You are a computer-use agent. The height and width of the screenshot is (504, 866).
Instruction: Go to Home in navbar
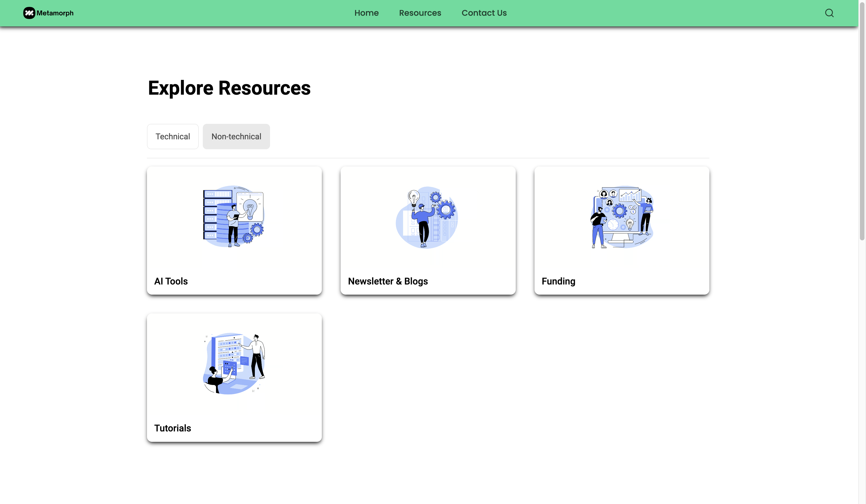click(366, 13)
